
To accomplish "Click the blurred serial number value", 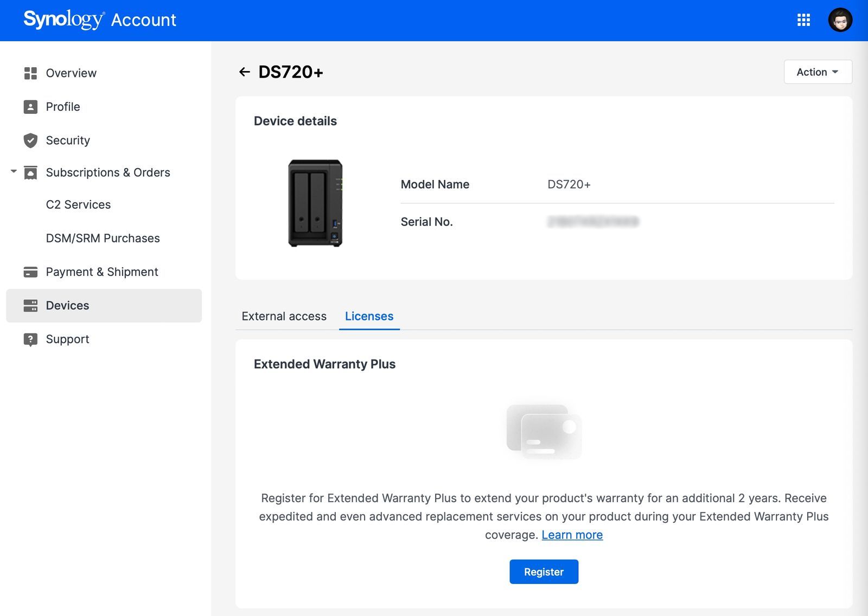I will [593, 222].
